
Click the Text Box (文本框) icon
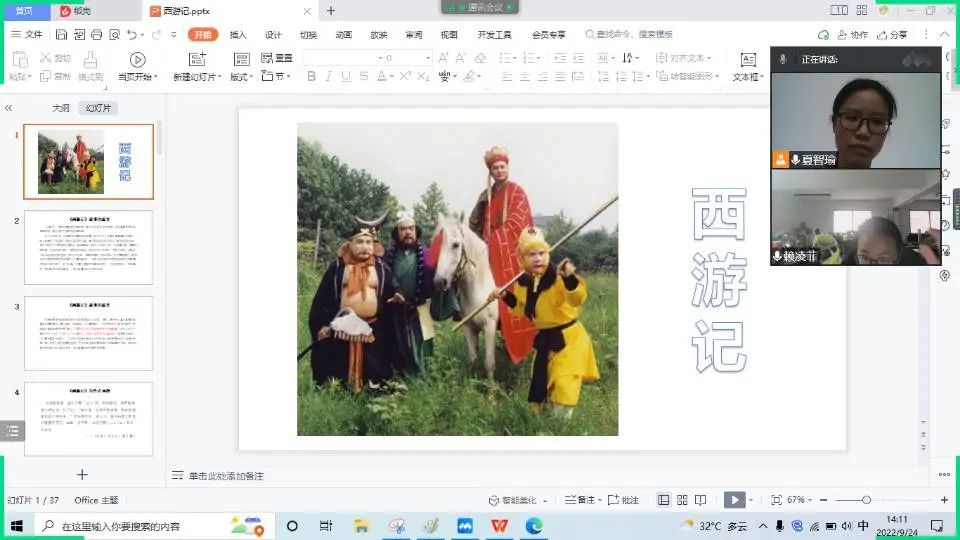click(748, 59)
